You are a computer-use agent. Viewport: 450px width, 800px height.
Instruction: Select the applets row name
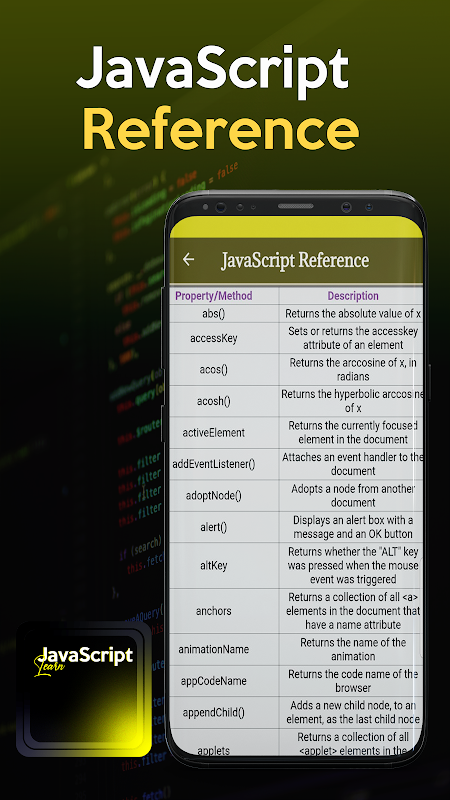pos(214,751)
